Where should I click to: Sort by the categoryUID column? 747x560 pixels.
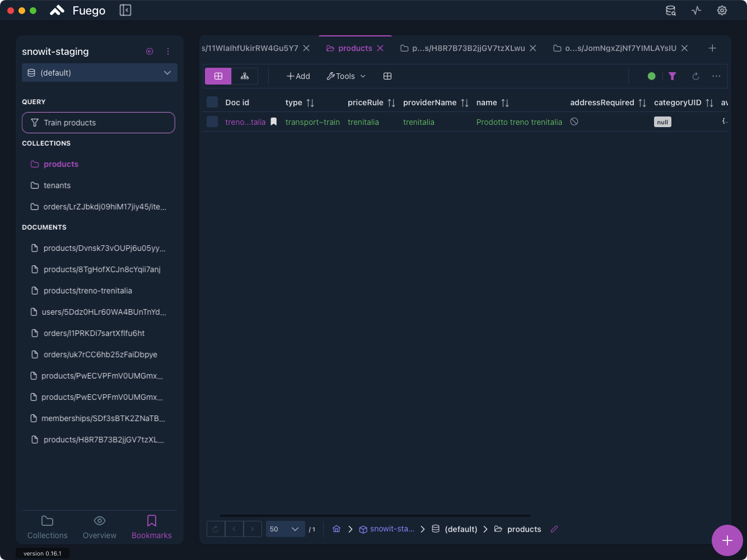pyautogui.click(x=709, y=102)
